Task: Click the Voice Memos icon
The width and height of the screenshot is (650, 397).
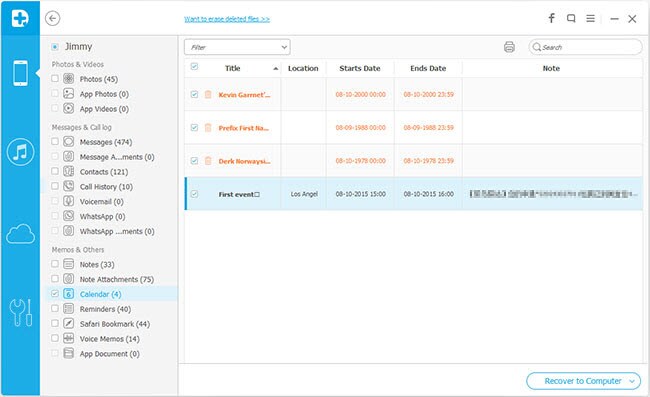Action: tap(68, 339)
